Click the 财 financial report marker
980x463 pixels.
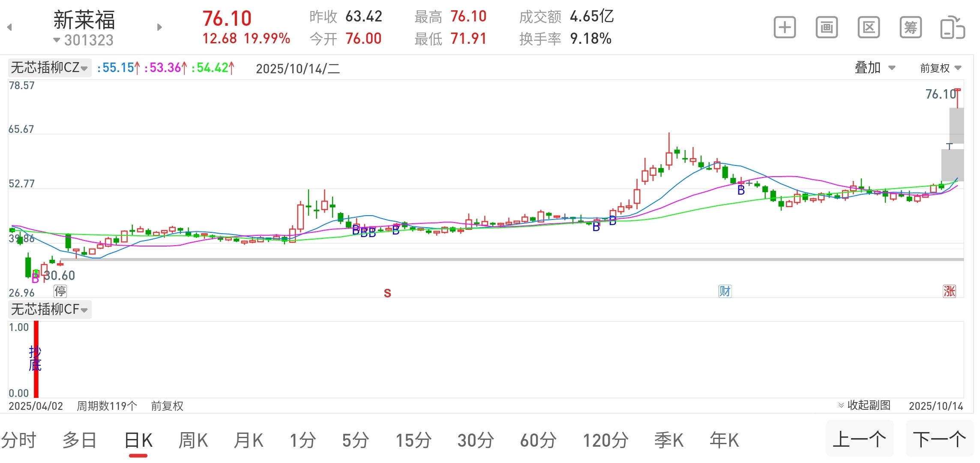725,291
